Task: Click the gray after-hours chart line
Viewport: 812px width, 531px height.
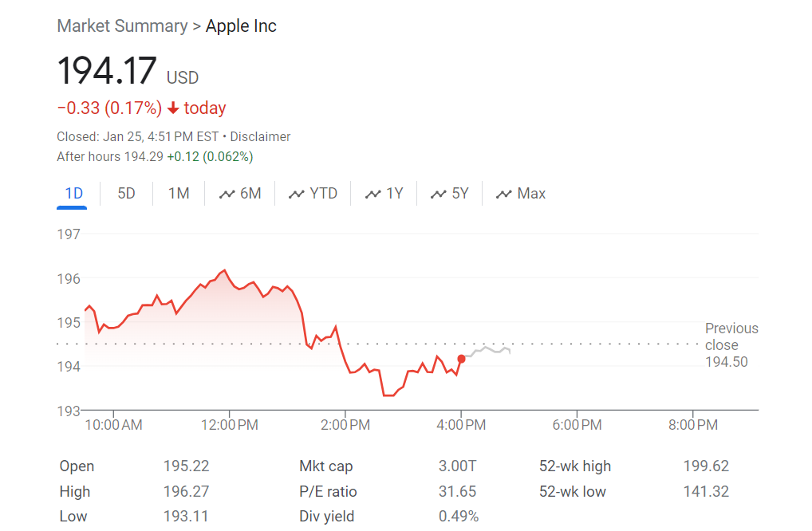Action: point(487,351)
